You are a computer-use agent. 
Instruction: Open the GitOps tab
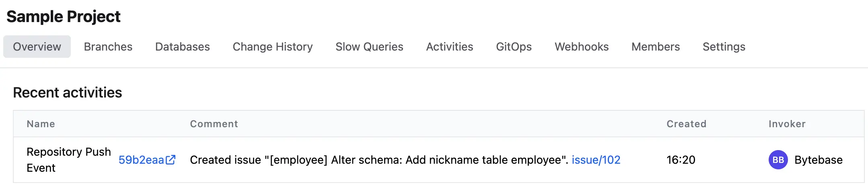(x=514, y=47)
